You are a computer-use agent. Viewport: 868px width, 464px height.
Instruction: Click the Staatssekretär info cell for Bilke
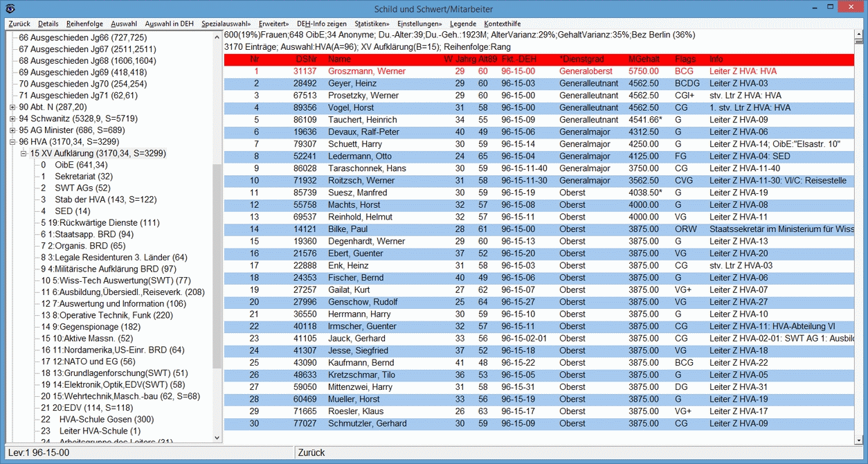tap(782, 229)
